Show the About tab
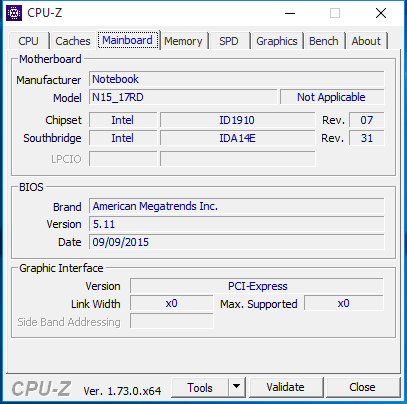407x404 pixels. [366, 41]
